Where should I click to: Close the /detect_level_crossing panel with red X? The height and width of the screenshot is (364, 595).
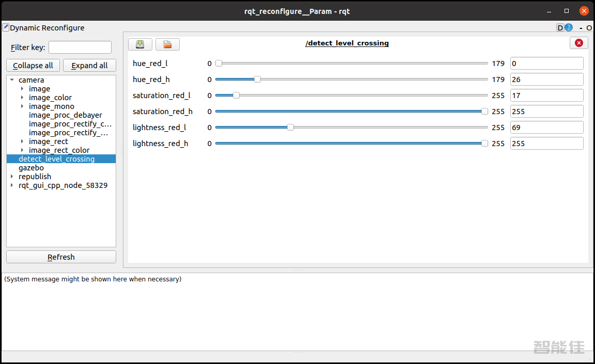coord(578,43)
